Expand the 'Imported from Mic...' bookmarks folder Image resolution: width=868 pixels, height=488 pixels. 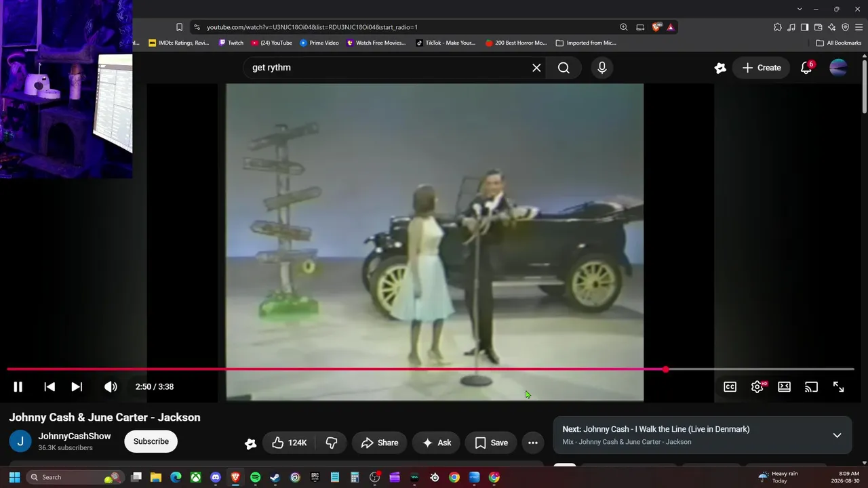point(586,43)
